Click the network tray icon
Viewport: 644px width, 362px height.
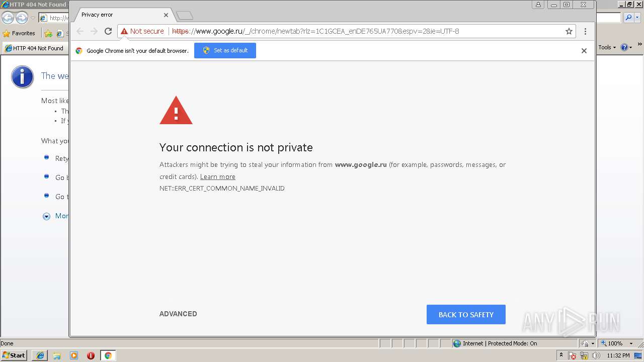[584, 355]
